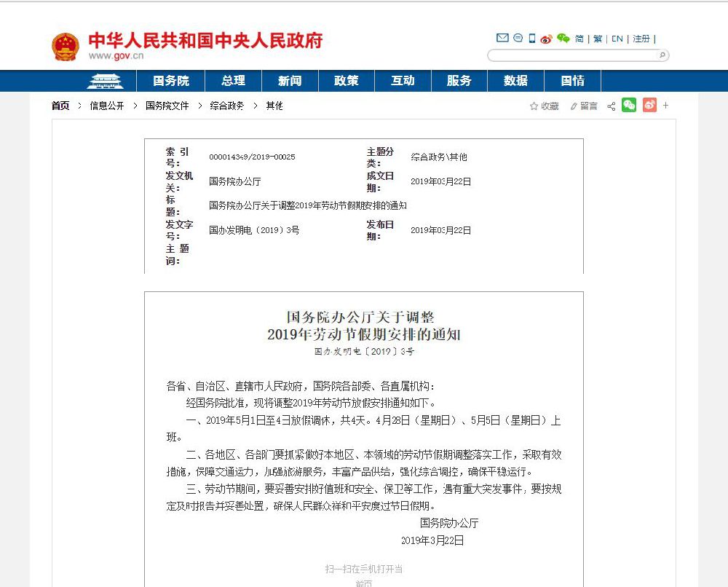Switch to EN language link
Viewport: 728px width, 587px height.
(x=617, y=39)
